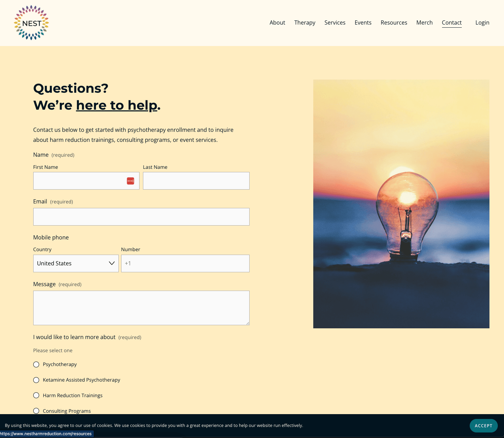Accept the cookie notice

pyautogui.click(x=484, y=426)
